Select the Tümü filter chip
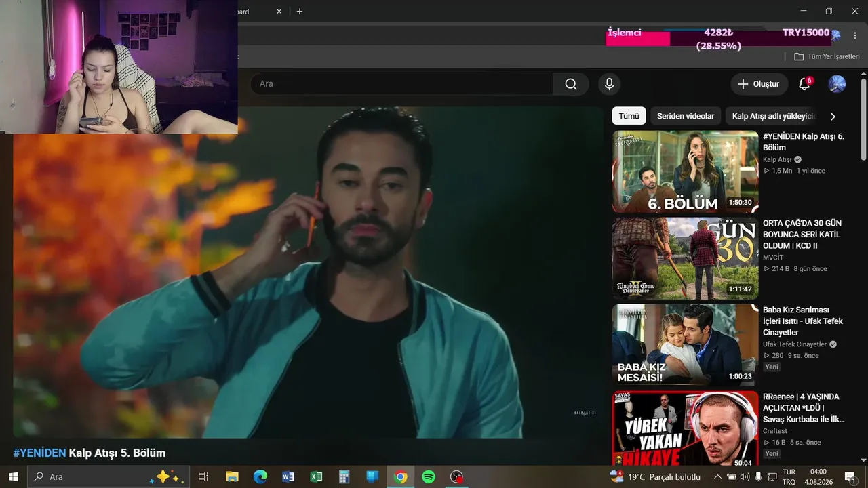Viewport: 868px width, 488px height. 629,116
